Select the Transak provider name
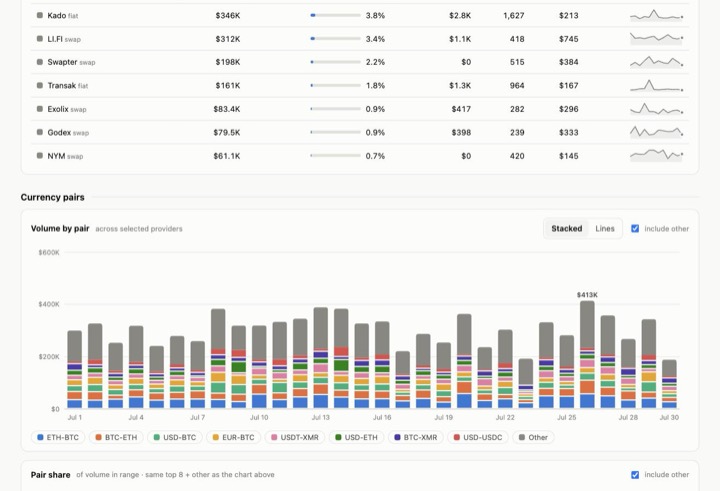 pyautogui.click(x=62, y=85)
